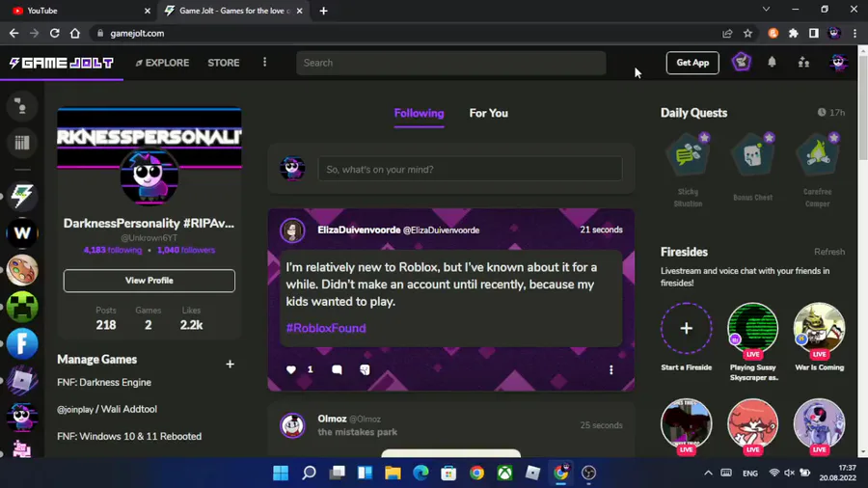868x488 pixels.
Task: Open @joinplay / Wali Addtool game
Action: tap(107, 410)
